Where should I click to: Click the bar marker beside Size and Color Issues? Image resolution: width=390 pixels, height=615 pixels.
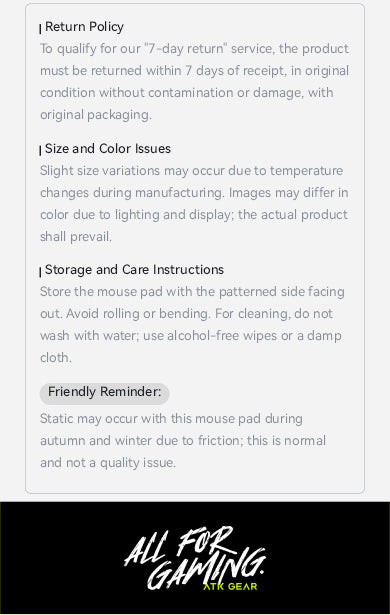click(x=40, y=151)
